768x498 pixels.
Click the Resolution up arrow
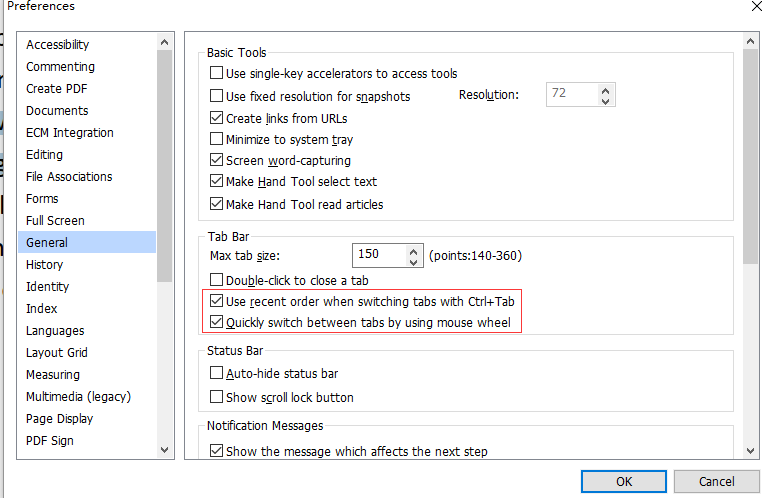tap(606, 90)
